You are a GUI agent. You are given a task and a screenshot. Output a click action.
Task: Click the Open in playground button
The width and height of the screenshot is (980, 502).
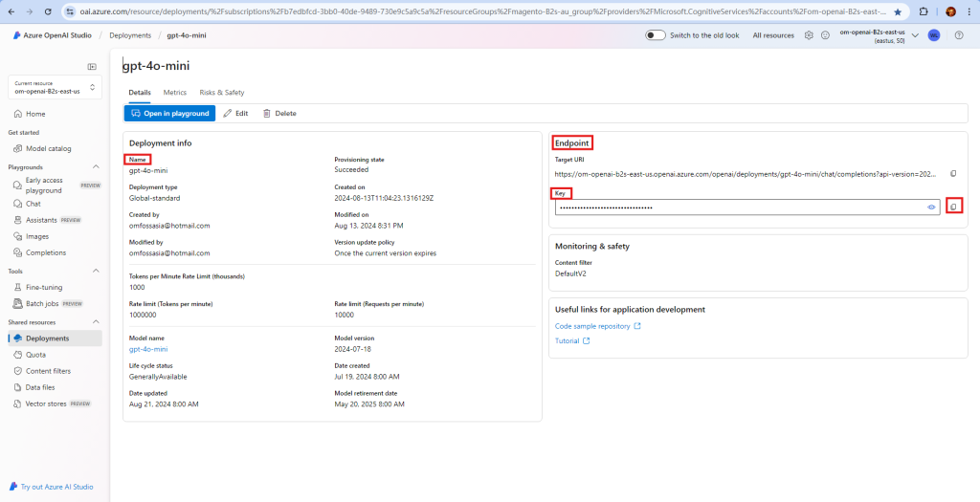169,113
